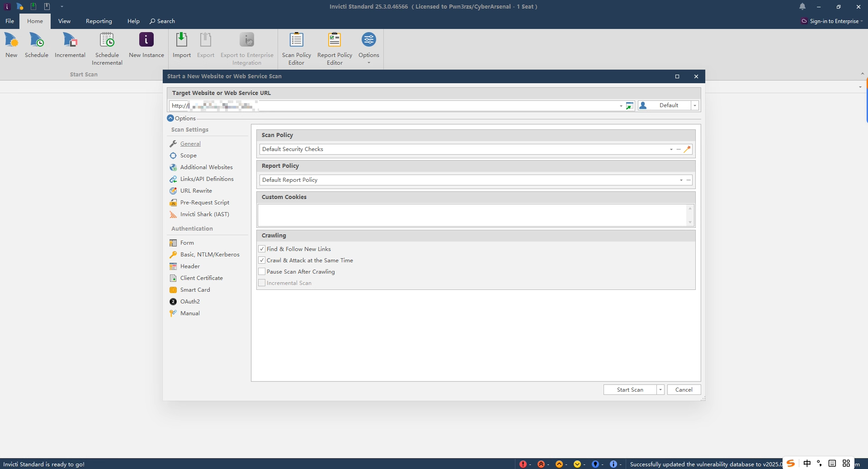Expand the target URL history dropdown
Screen dimensions: 868x469
coord(621,106)
